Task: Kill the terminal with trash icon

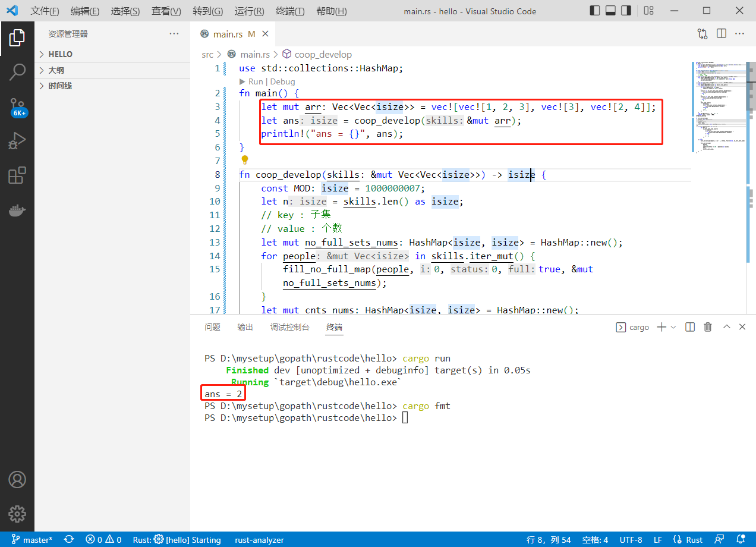Action: tap(708, 327)
